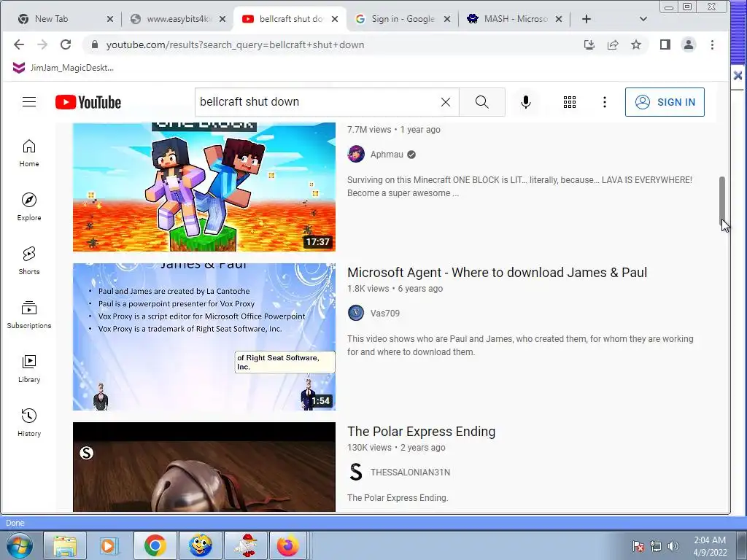Click the Vas709 channel avatar
This screenshot has width=747, height=560.
pos(356,314)
